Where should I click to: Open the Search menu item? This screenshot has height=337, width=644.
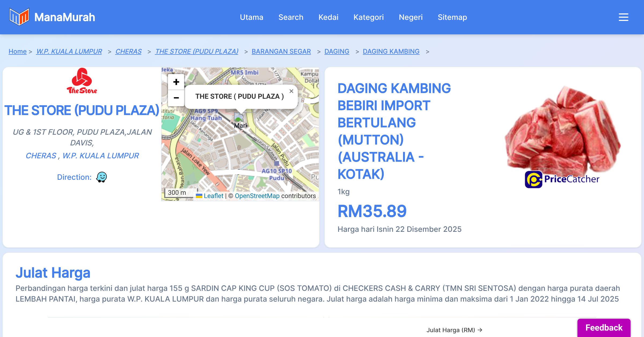(x=291, y=17)
